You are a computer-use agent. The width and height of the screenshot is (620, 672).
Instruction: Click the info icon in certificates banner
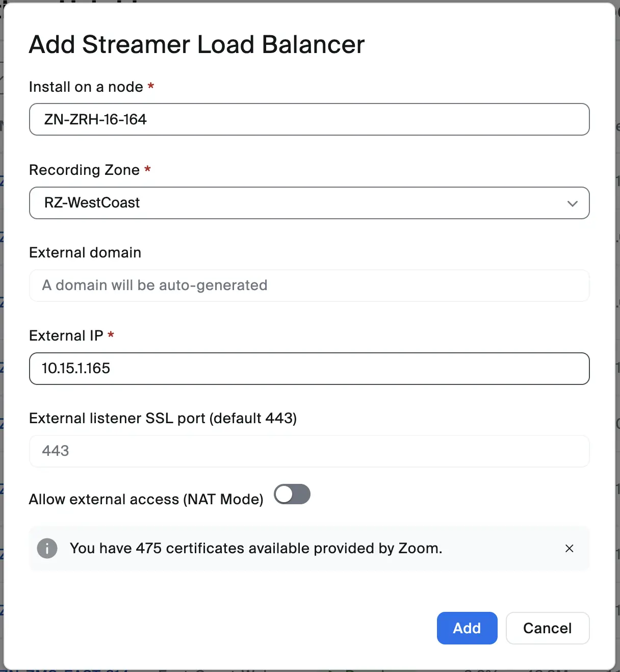pos(47,549)
